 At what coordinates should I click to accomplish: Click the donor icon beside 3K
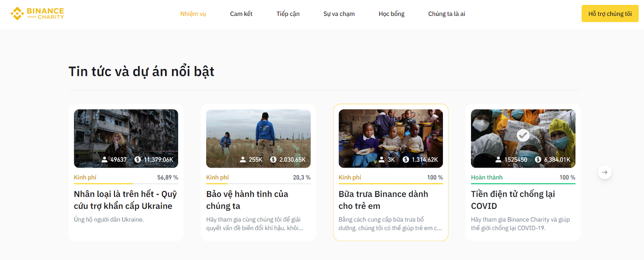tap(382, 159)
